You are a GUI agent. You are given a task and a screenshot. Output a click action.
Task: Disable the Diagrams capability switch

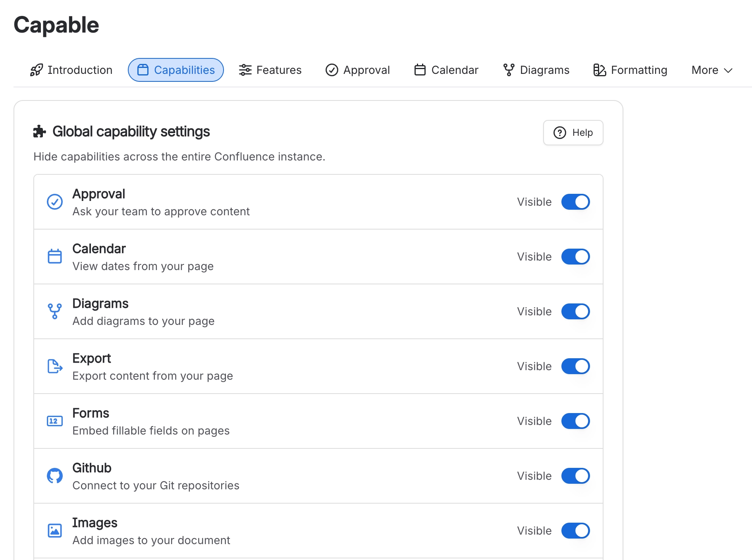(x=576, y=311)
